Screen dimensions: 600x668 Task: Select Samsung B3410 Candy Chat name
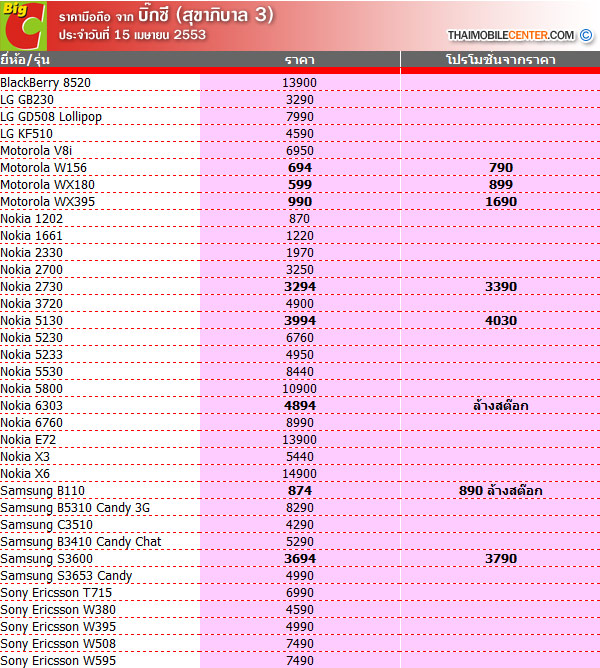[x=81, y=543]
